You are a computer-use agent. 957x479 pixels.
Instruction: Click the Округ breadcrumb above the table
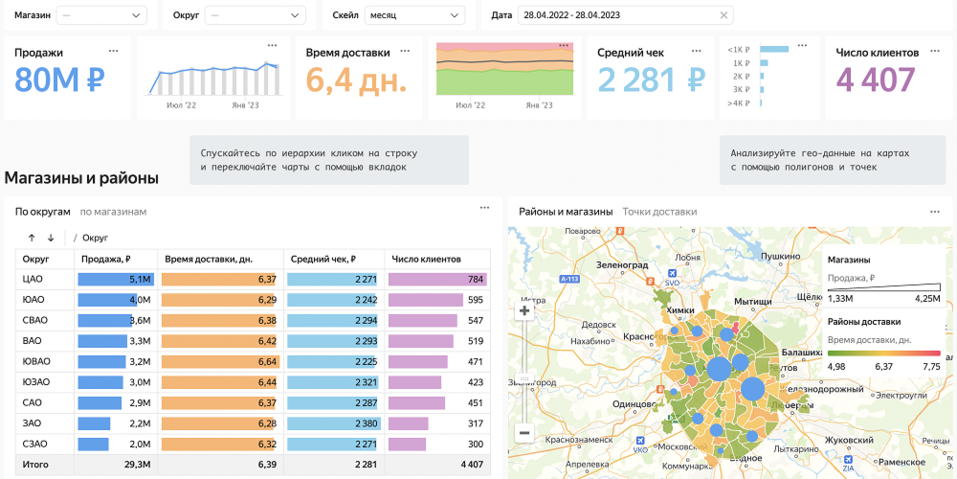[x=95, y=238]
